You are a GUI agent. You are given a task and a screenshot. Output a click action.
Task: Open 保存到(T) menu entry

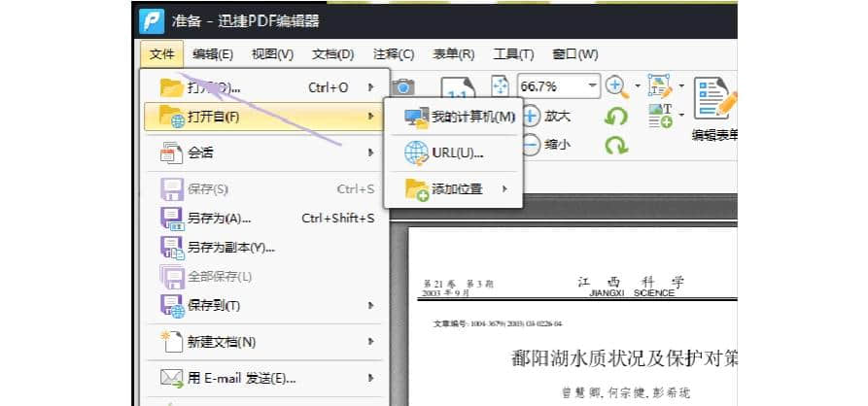tap(263, 305)
